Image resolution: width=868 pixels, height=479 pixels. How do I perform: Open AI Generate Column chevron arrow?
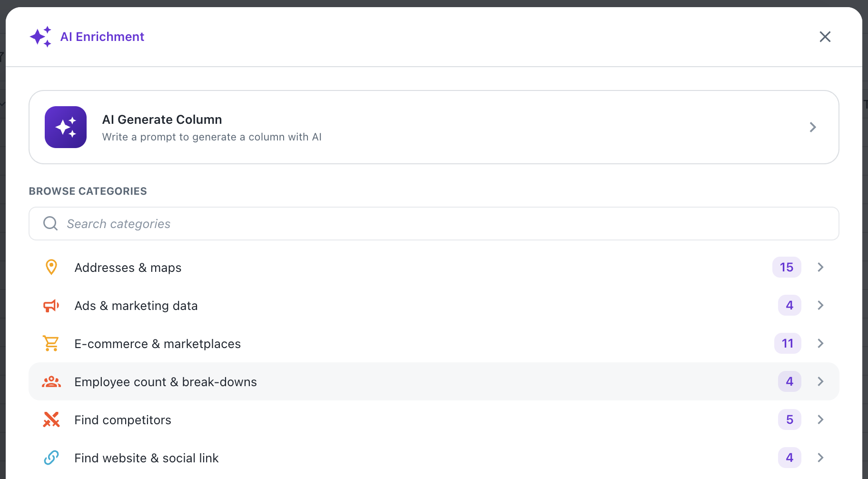[813, 127]
